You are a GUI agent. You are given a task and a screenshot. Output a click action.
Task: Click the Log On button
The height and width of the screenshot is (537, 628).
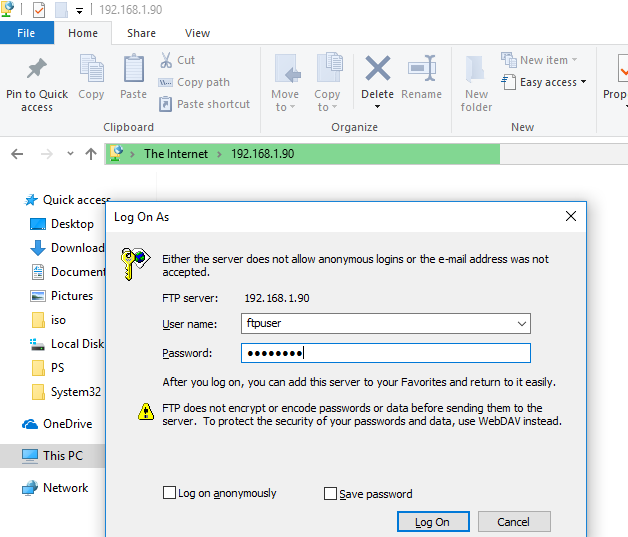point(433,522)
